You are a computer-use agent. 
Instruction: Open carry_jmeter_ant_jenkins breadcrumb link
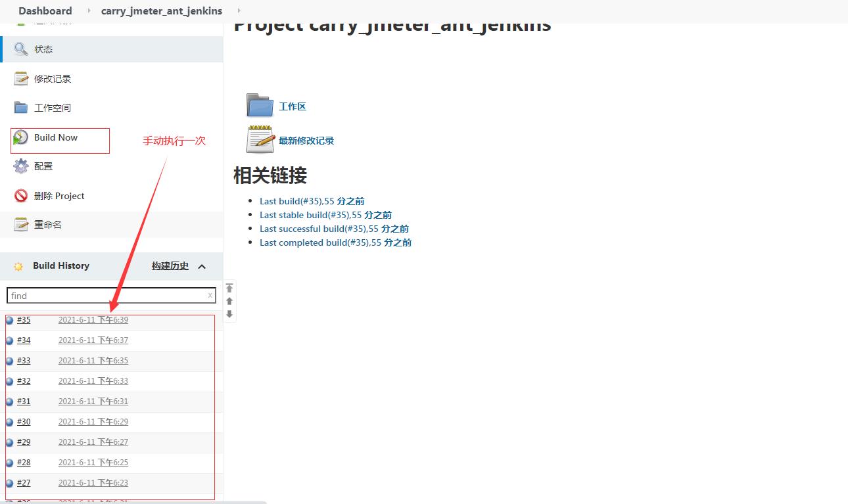[x=162, y=11]
